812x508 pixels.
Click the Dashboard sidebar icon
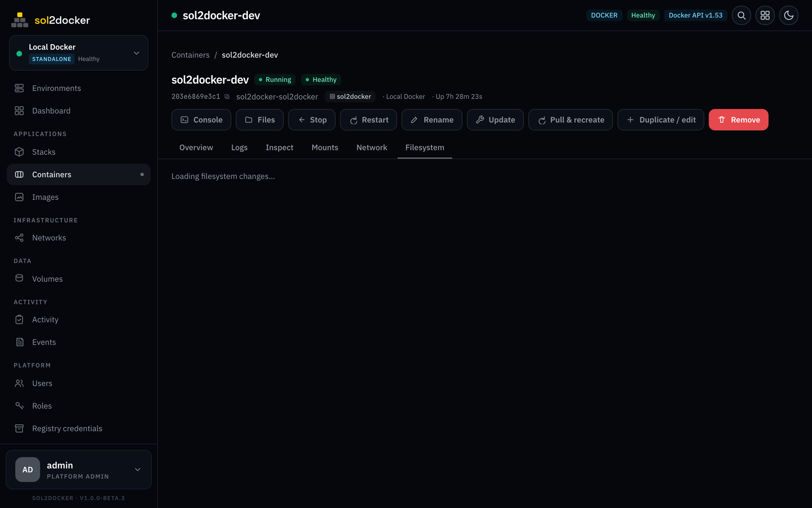[x=19, y=111]
